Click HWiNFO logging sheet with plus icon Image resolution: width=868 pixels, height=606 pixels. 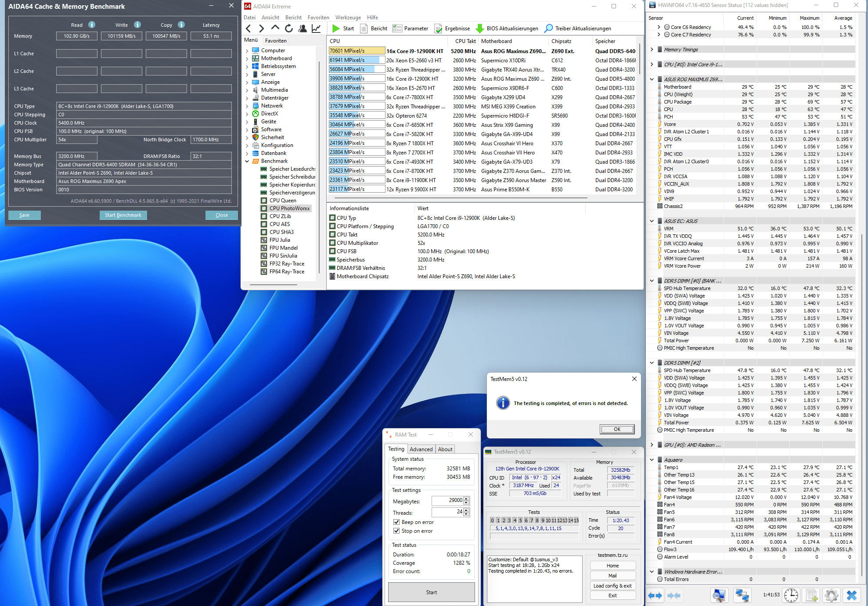[x=811, y=595]
